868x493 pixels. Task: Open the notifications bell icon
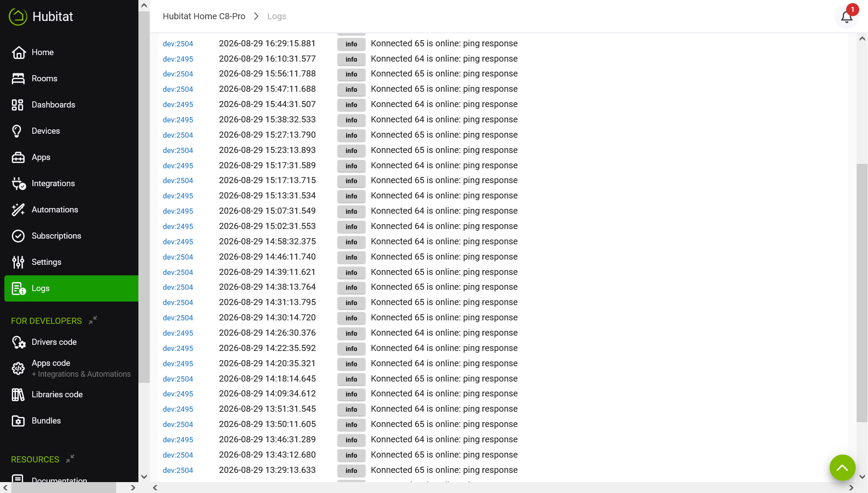click(x=847, y=17)
